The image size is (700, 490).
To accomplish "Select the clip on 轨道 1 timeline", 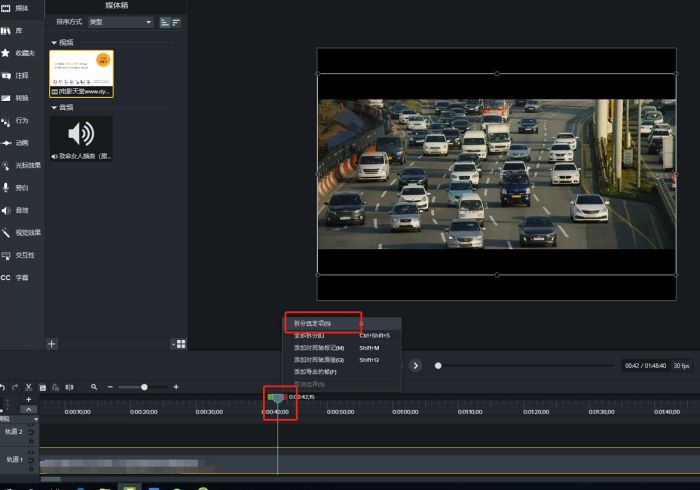I will click(x=370, y=464).
